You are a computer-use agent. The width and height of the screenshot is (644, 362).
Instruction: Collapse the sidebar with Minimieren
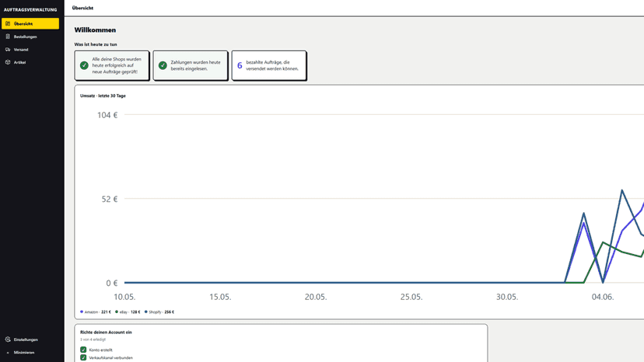point(30,353)
